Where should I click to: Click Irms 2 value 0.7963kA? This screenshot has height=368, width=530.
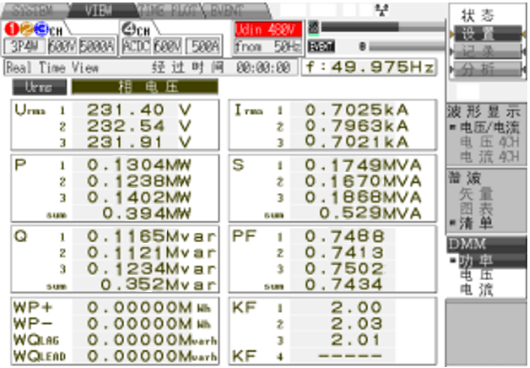(x=357, y=126)
